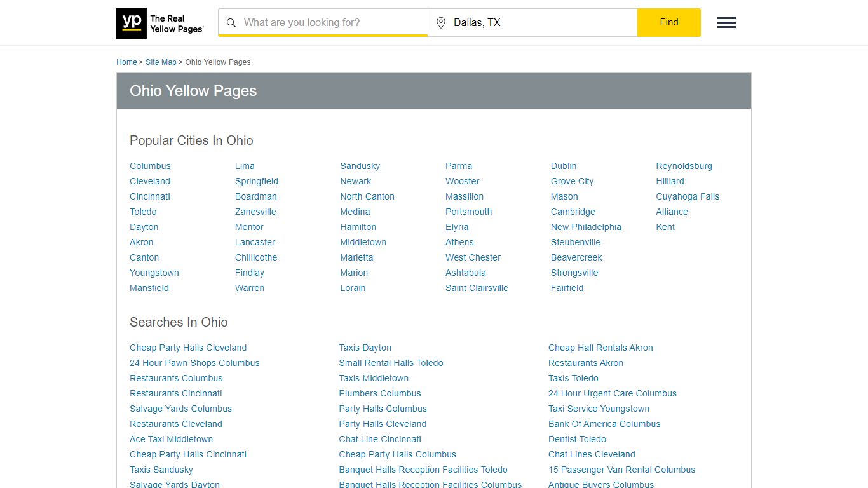Open Akron city link
Image resolution: width=868 pixels, height=488 pixels.
coord(142,242)
